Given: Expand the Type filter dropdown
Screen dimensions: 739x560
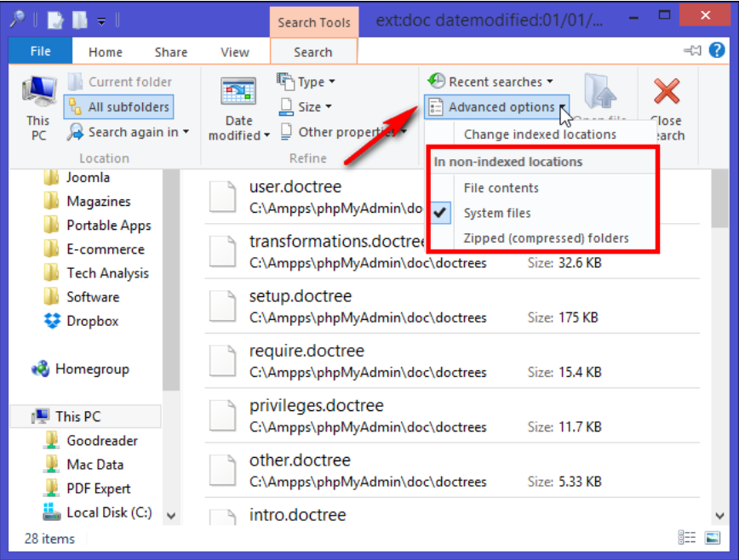Looking at the screenshot, I should click(x=306, y=82).
